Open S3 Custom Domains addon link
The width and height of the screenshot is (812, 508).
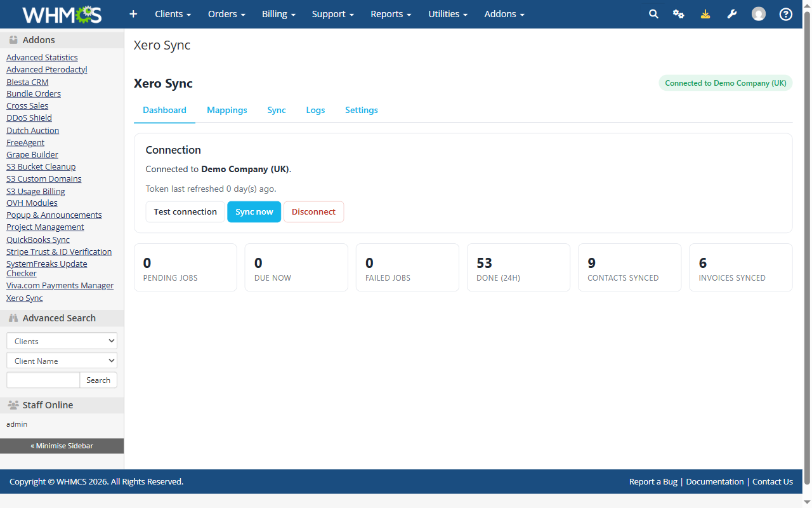[x=44, y=178]
